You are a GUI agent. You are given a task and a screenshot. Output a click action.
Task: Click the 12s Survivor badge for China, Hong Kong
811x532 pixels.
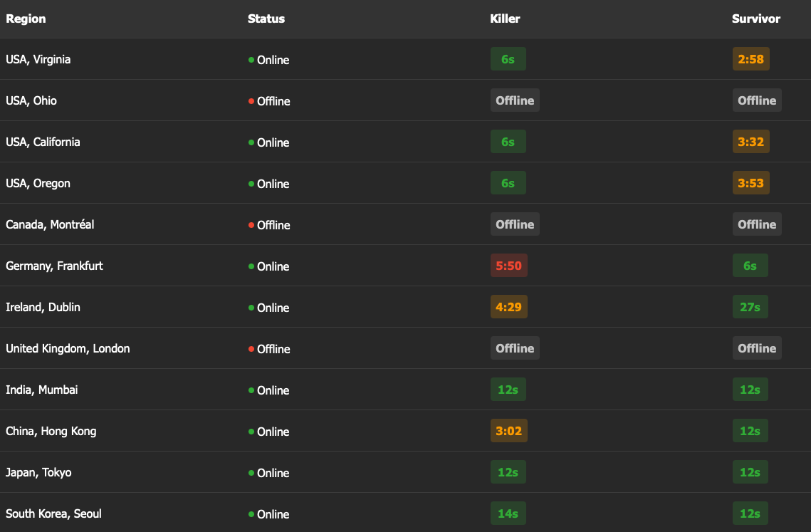pos(750,431)
